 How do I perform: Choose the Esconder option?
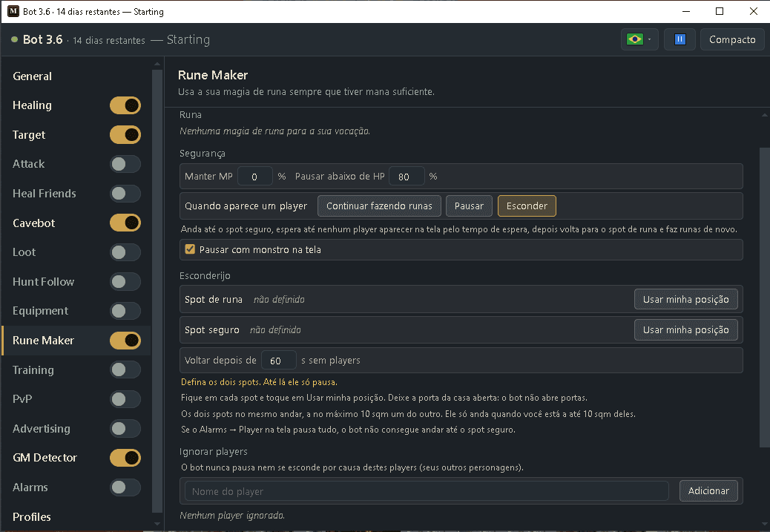pyautogui.click(x=527, y=206)
